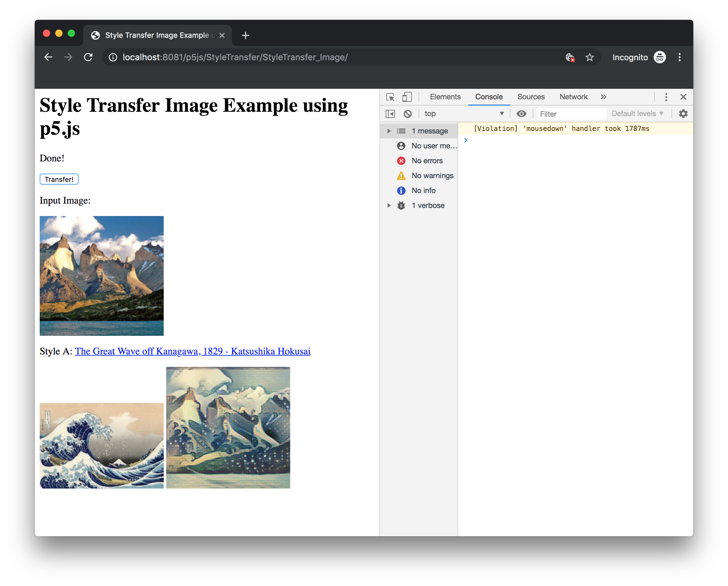Screen dimensions: 728x586
Task: Click the clear console icon
Action: tap(408, 114)
